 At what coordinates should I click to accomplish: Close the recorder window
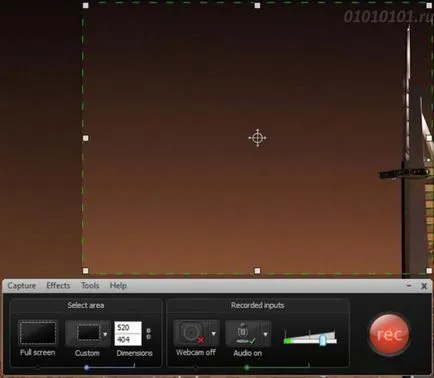pos(424,286)
